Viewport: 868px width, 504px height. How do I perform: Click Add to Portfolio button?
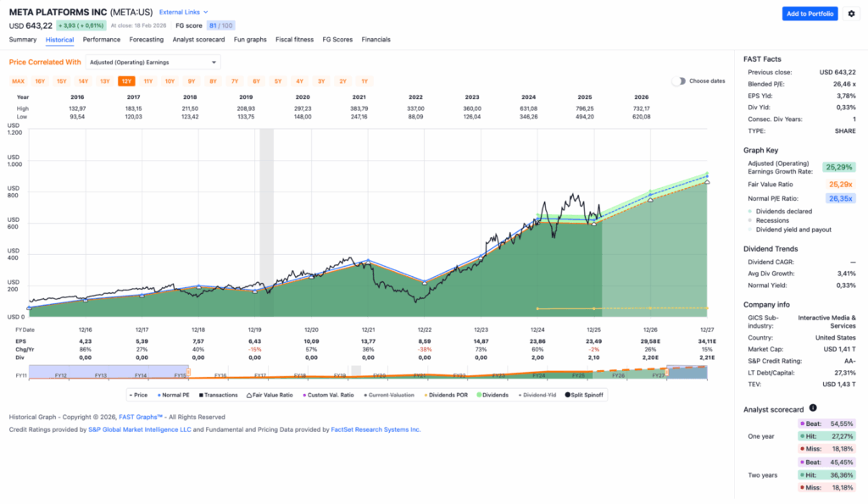tap(810, 14)
